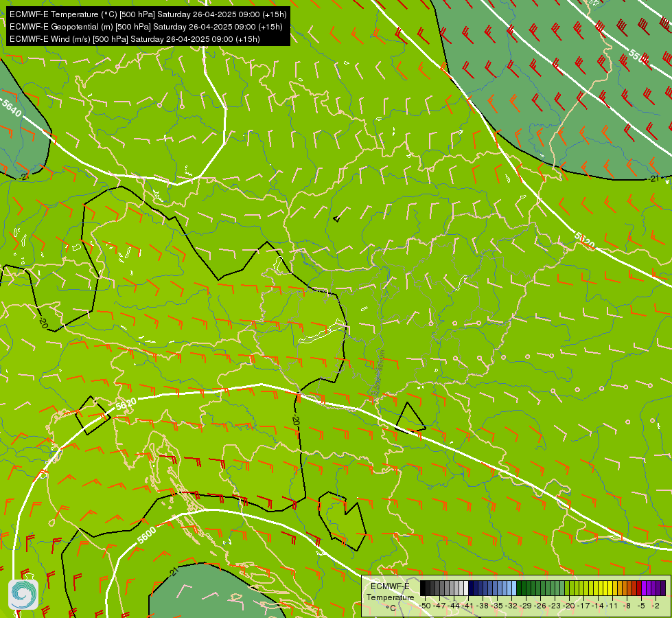Pick the dark purple last legend swatch

tap(664, 588)
